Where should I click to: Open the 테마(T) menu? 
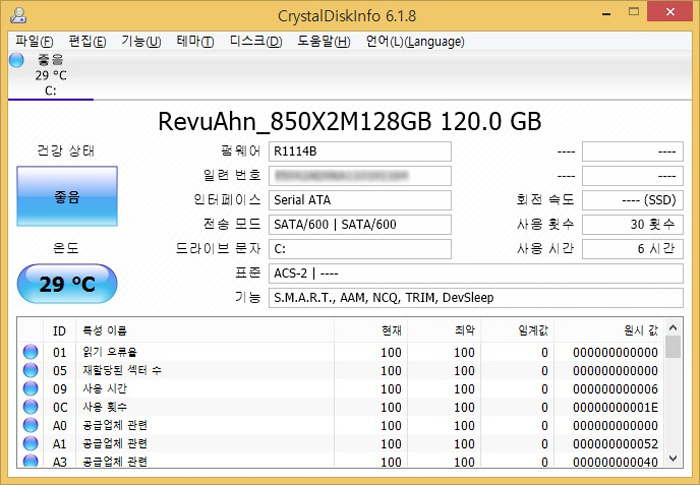pos(195,42)
